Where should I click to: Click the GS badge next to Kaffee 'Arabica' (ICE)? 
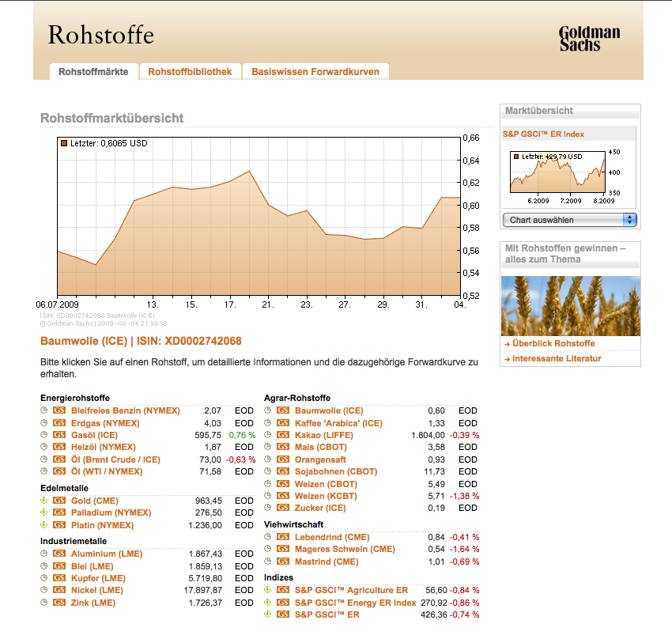point(283,422)
